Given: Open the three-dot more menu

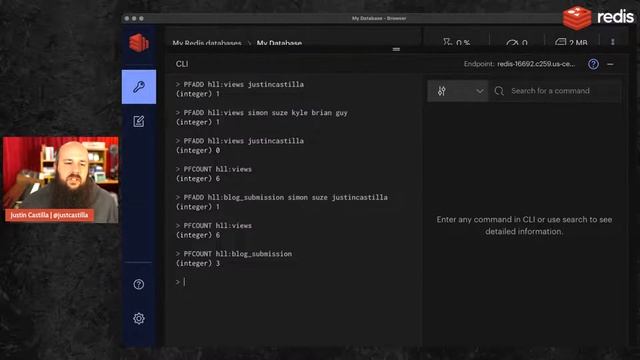Looking at the screenshot, I should coord(613,42).
